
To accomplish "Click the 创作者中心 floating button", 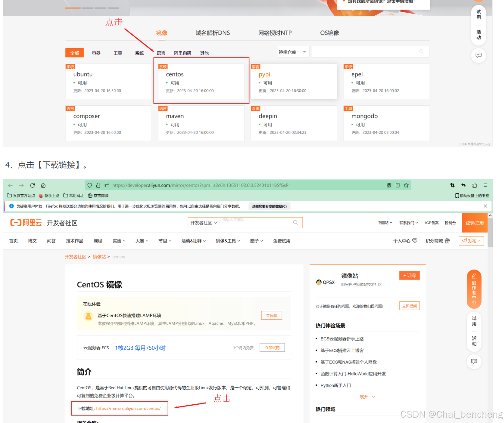I will 474,289.
